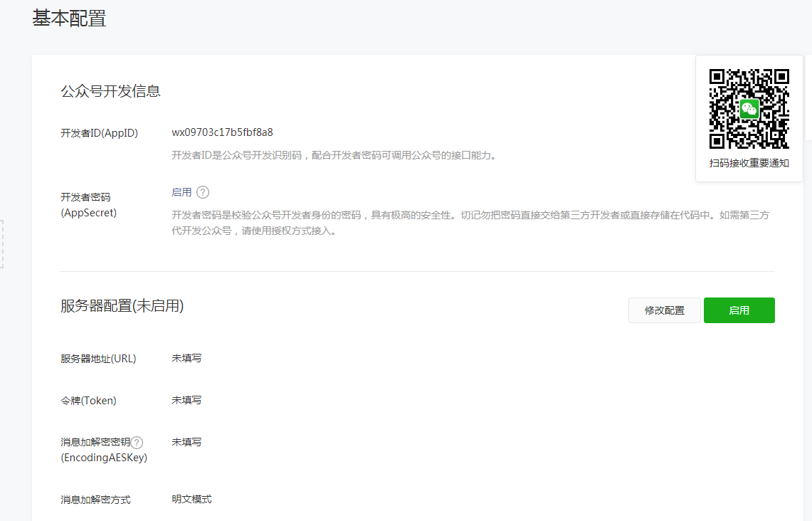Screen dimensions: 812x521
Task: Click the 启用 link for 开发者密码
Action: coord(181,192)
